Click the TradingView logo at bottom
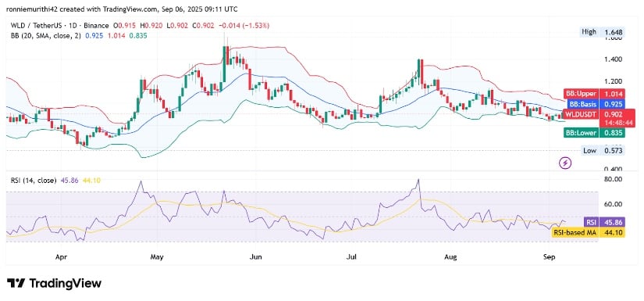 click(x=54, y=283)
